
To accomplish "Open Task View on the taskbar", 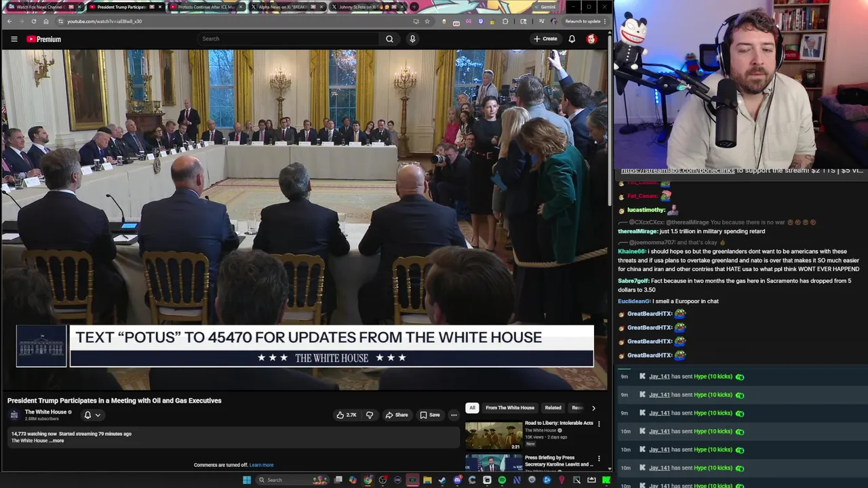I will (338, 480).
